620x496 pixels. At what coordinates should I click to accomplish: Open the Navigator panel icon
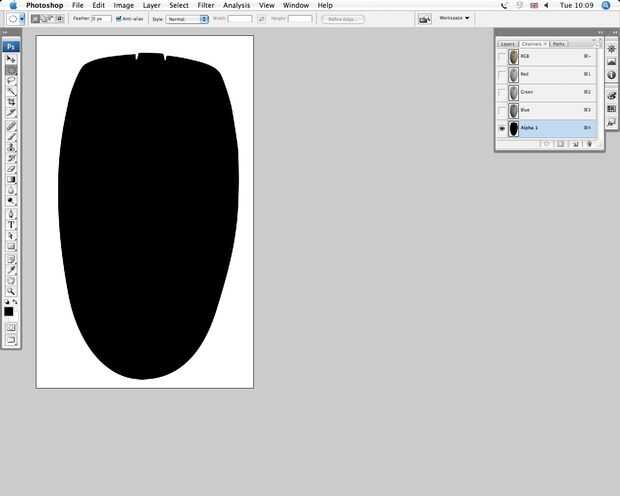[x=611, y=49]
